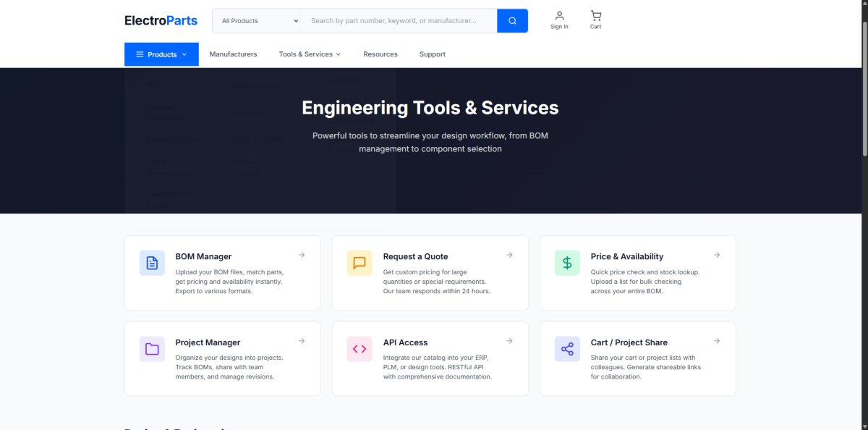Click the Request a Quote chat bubble icon
Viewport: 868px width, 430px height.
pyautogui.click(x=359, y=263)
